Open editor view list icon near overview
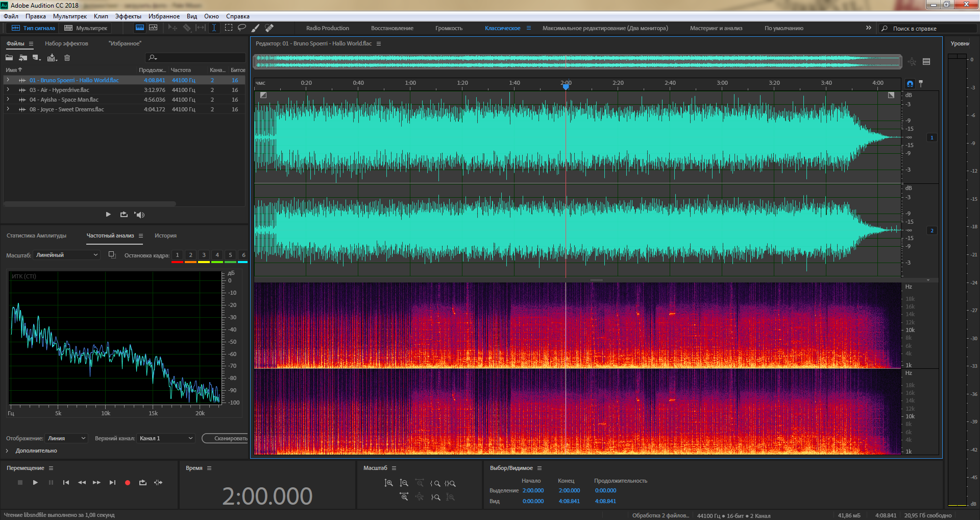This screenshot has height=520, width=980. [926, 62]
